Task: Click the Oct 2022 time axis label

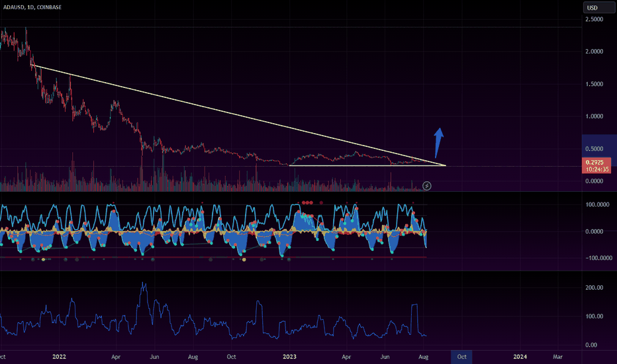Action: 232,357
